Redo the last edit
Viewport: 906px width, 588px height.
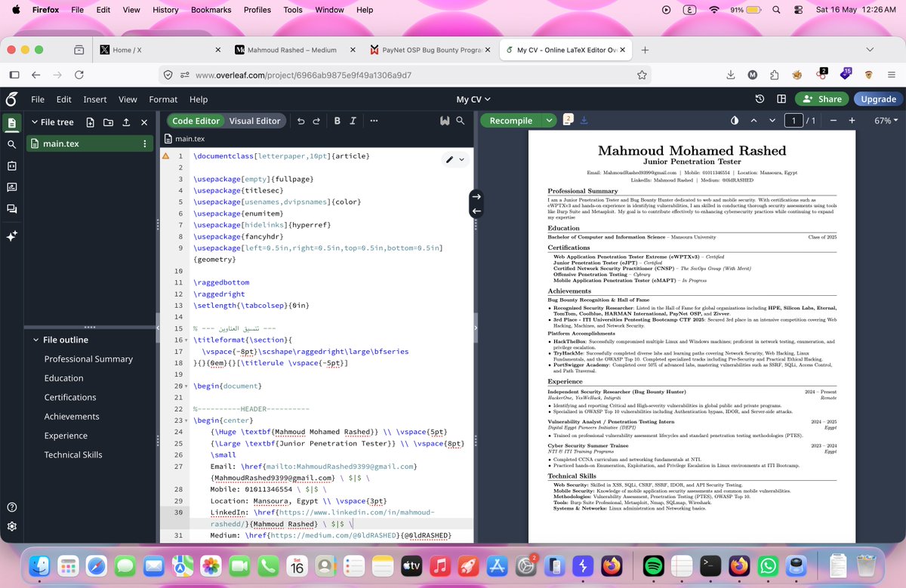pos(316,121)
